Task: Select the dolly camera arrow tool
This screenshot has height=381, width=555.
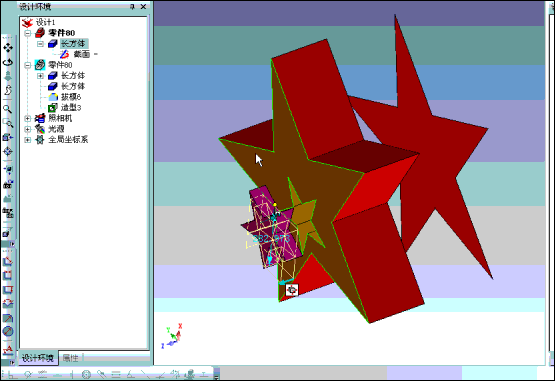Action: coord(8,76)
